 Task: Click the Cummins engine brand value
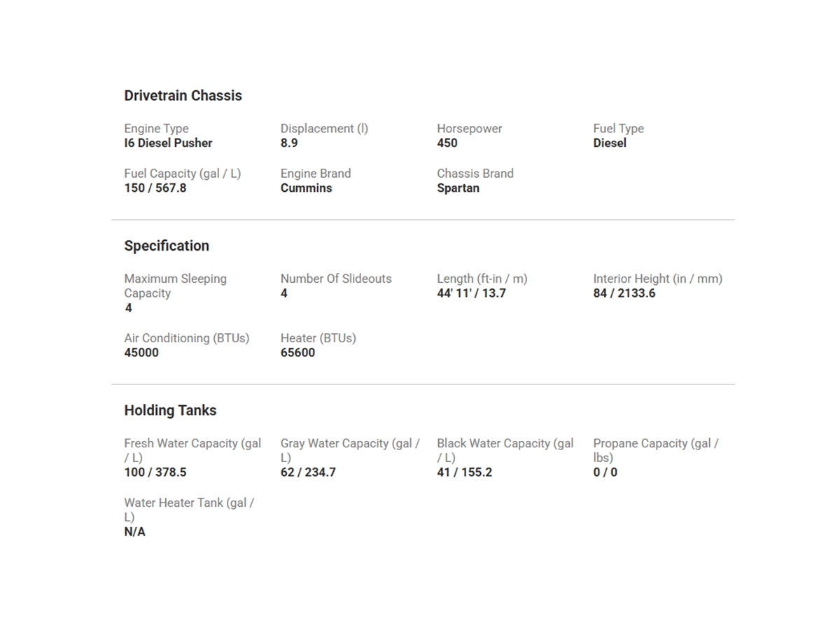click(x=306, y=188)
